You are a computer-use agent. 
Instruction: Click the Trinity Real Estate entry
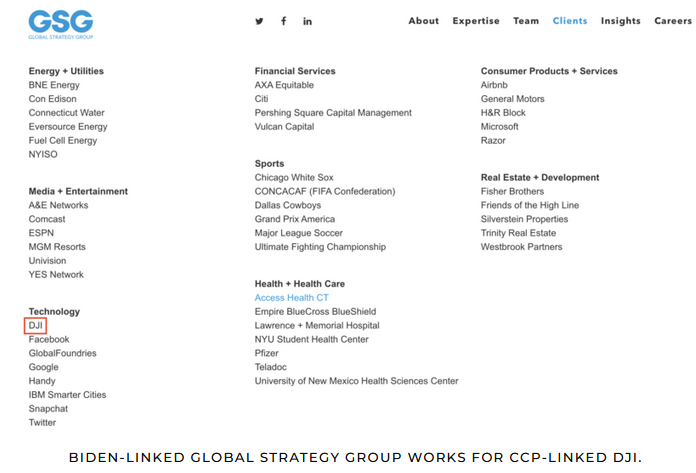pyautogui.click(x=518, y=233)
